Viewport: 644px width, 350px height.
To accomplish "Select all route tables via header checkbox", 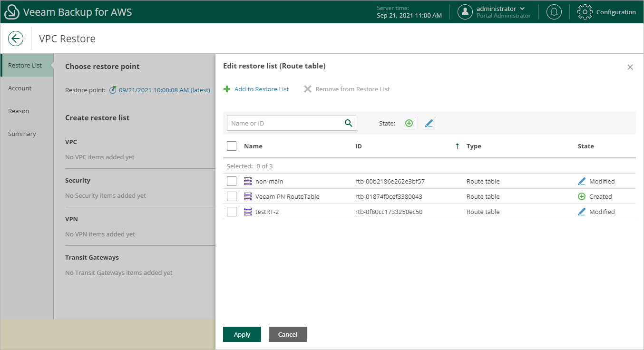I will pyautogui.click(x=232, y=146).
